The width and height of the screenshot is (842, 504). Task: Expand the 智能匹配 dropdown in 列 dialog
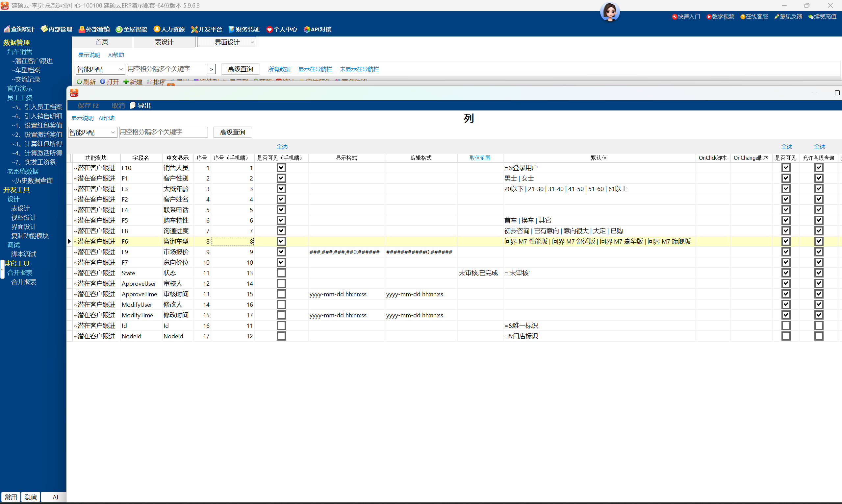113,132
